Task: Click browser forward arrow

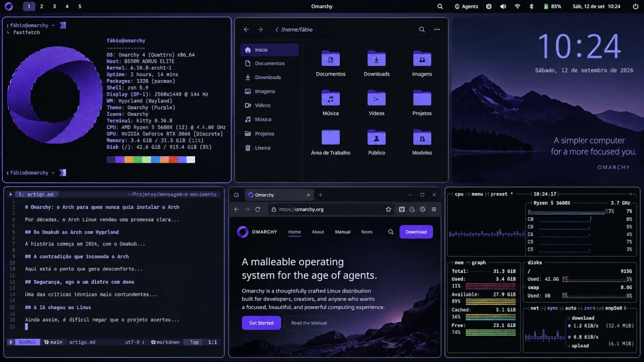Action: (247, 209)
